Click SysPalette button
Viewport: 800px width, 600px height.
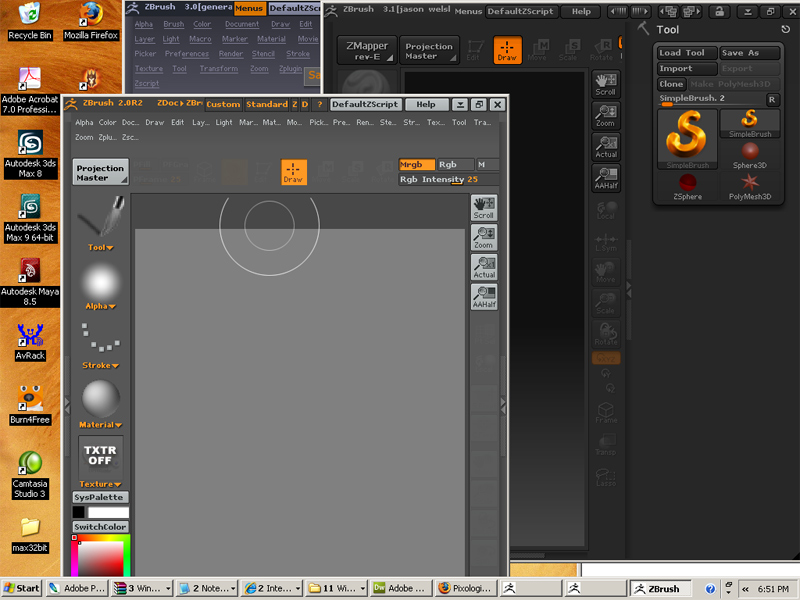tap(100, 497)
